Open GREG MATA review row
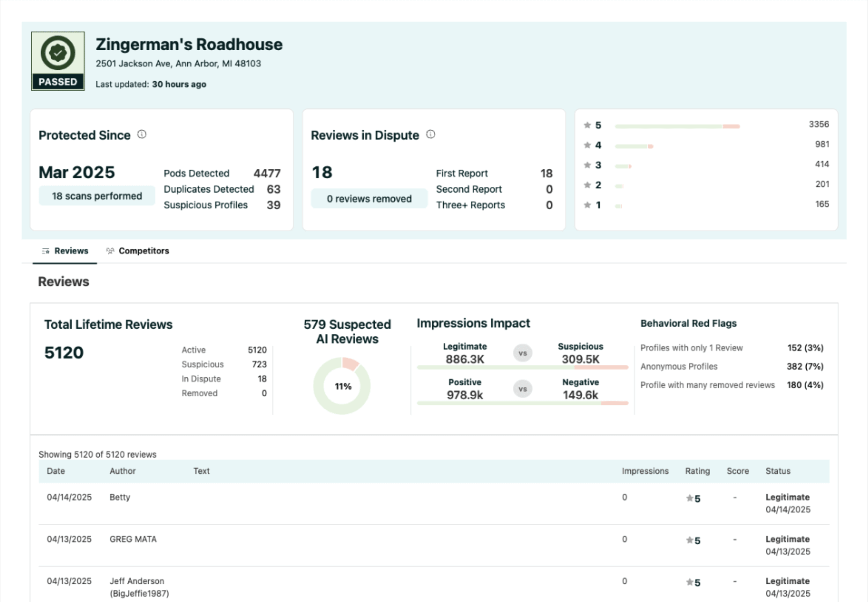 (133, 540)
